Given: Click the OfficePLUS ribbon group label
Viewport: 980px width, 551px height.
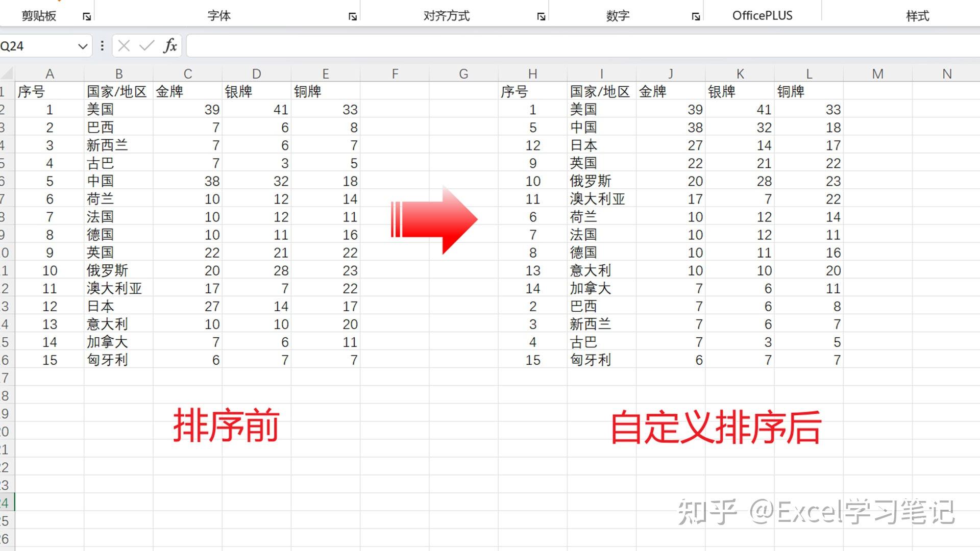Looking at the screenshot, I should pos(762,15).
